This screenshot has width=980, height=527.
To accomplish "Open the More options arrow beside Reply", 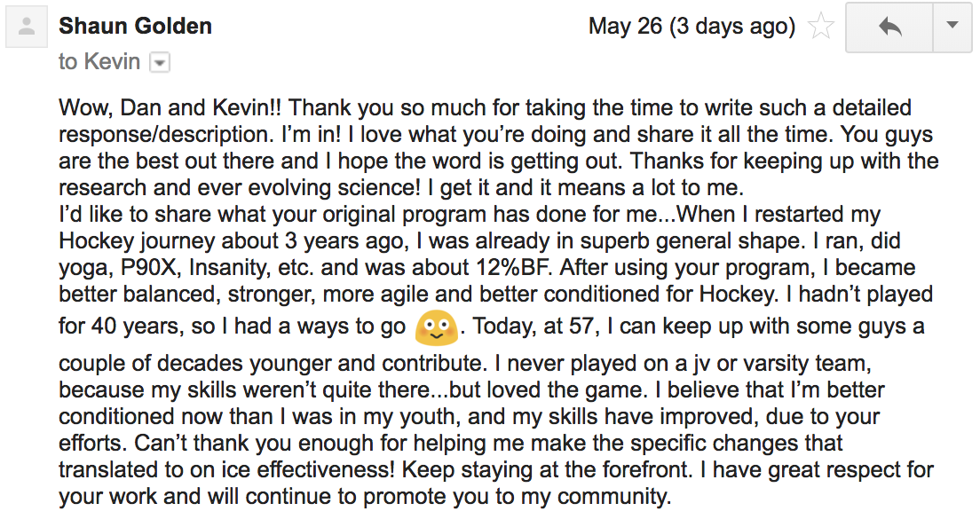I will (952, 27).
